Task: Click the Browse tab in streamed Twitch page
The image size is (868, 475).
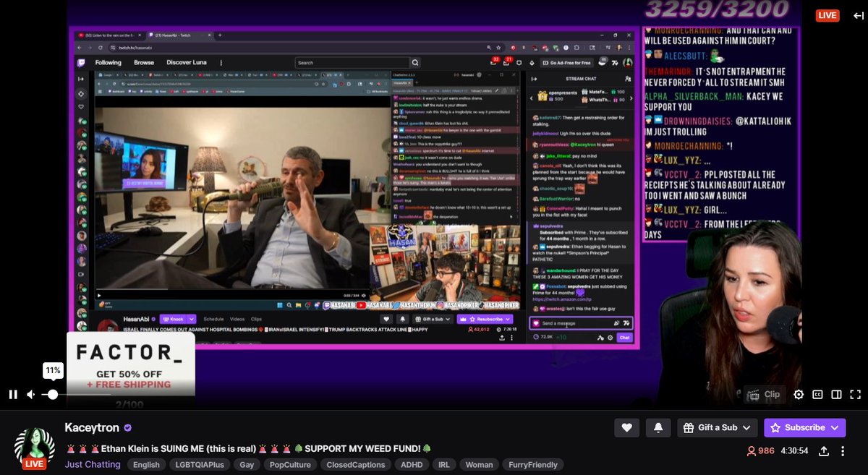Action: [144, 63]
